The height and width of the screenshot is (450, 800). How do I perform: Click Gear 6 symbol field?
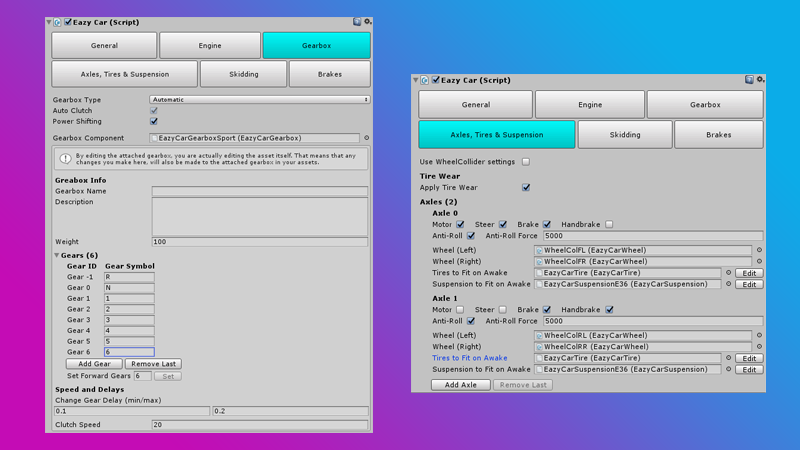(x=129, y=352)
